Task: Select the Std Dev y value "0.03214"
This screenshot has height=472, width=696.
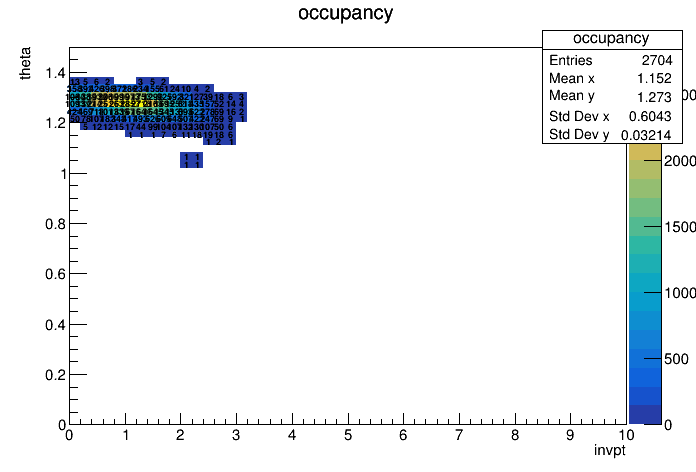Action: pos(646,135)
